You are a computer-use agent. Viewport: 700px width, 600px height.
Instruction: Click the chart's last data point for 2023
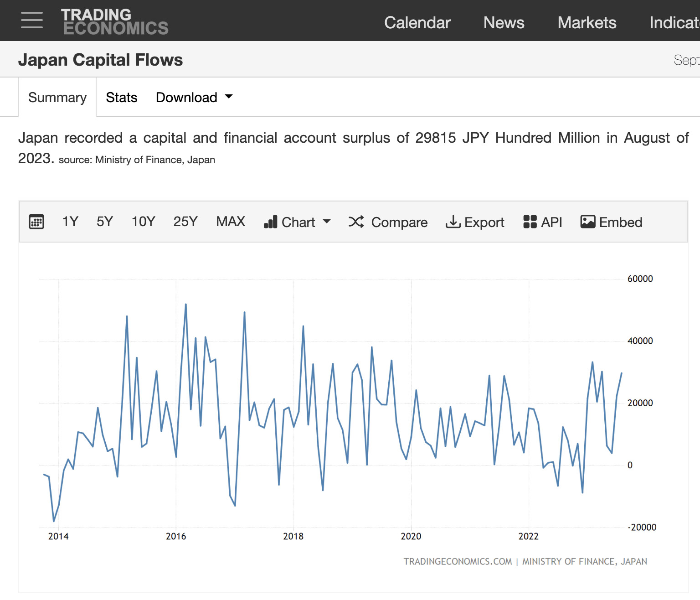pos(622,373)
